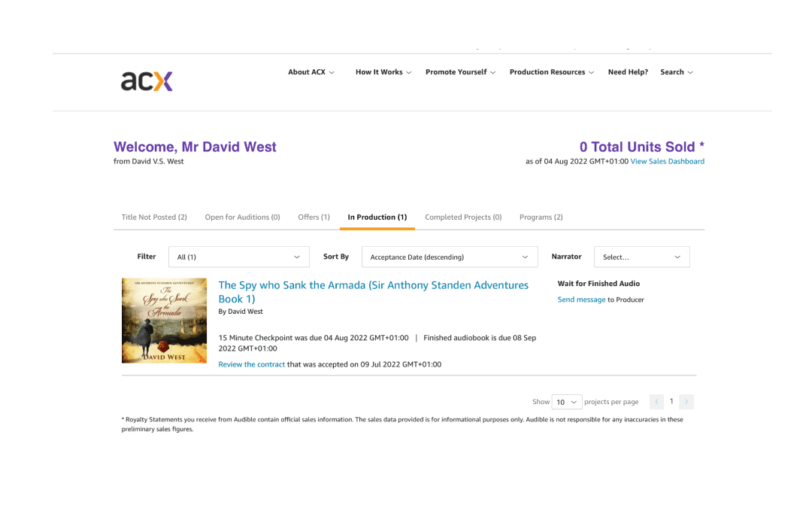The image size is (812, 508).
Task: Open the How It Works menu
Action: pos(383,72)
